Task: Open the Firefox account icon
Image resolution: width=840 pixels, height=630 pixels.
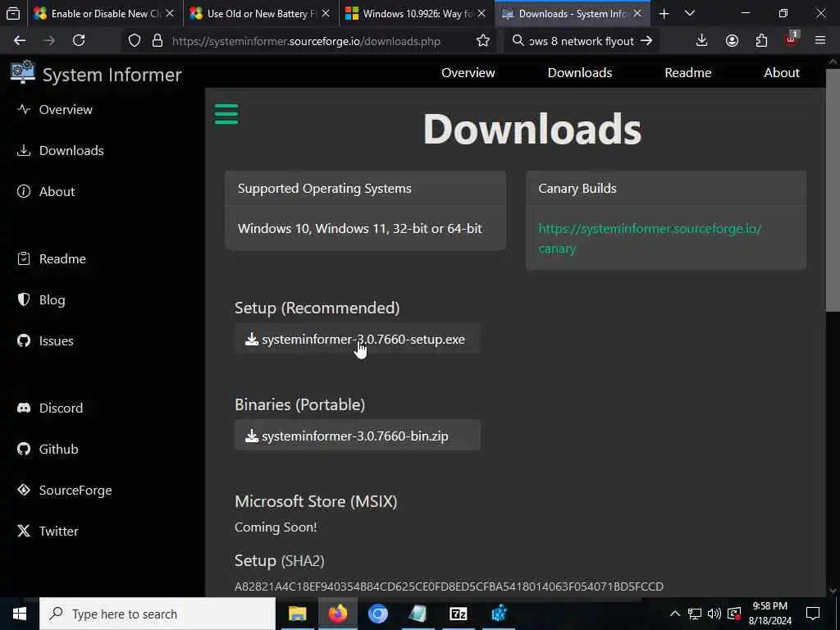Action: (732, 40)
